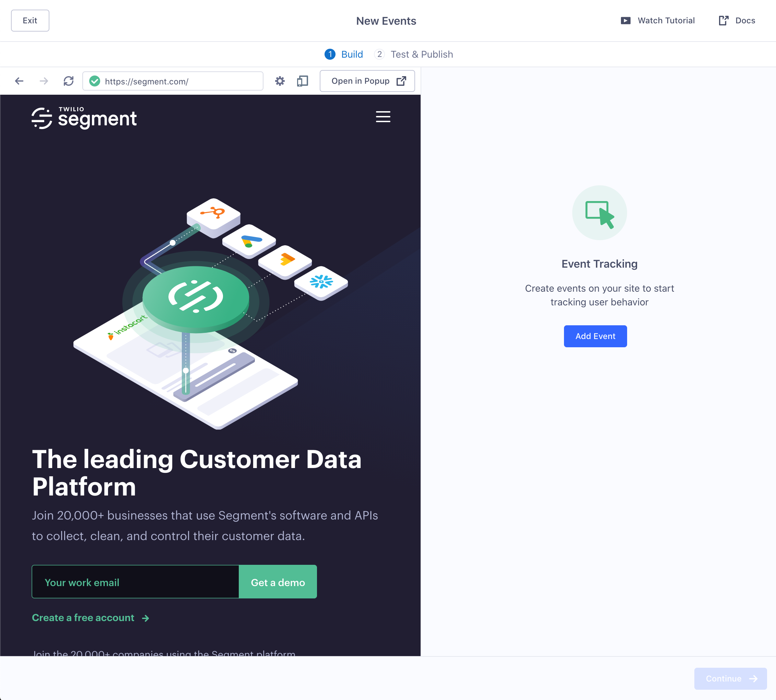776x700 pixels.
Task: Click the work email input field
Action: click(x=135, y=582)
